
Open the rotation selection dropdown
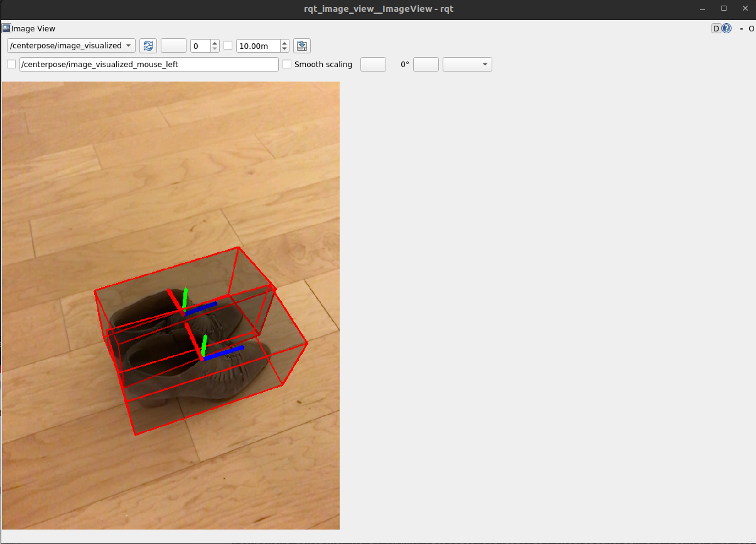coord(467,64)
